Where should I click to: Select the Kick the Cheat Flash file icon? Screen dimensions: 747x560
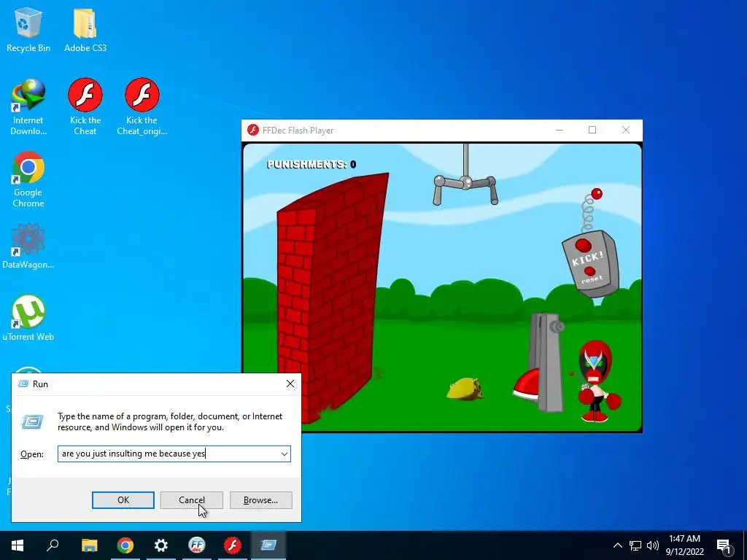click(x=85, y=107)
